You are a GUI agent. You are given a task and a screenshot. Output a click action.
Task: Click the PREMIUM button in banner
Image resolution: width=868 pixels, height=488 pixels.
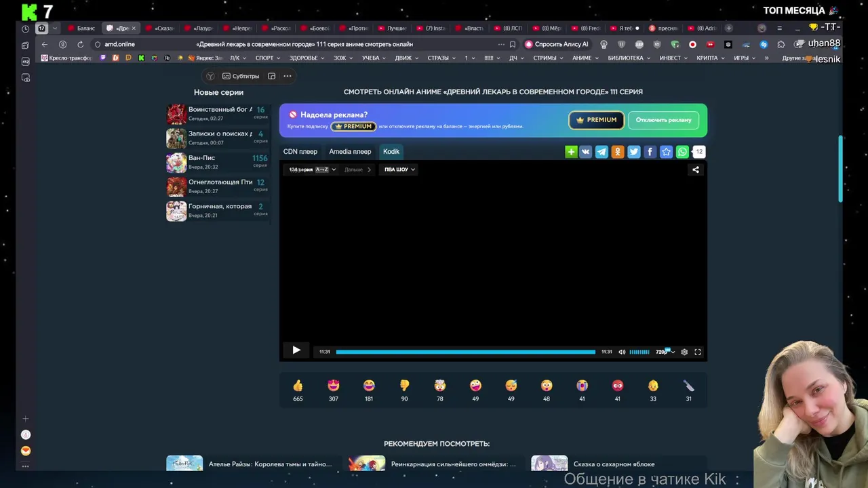point(596,120)
